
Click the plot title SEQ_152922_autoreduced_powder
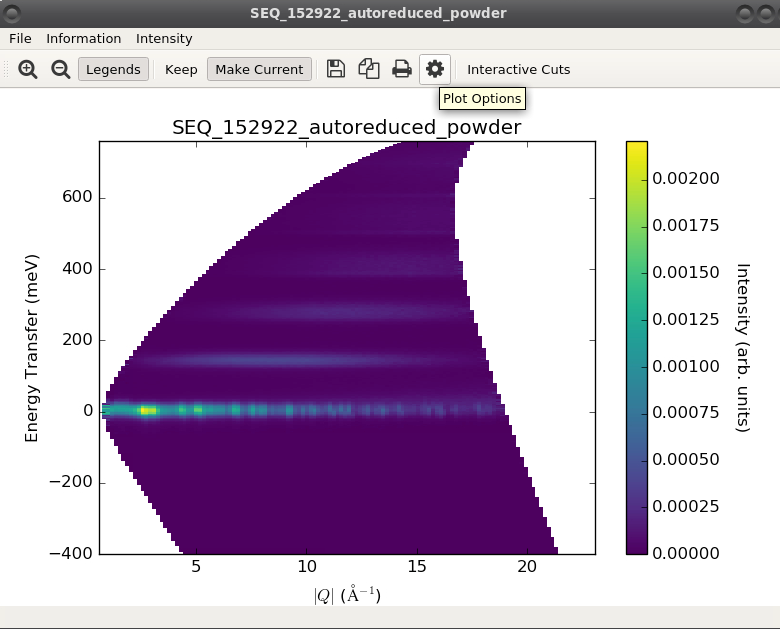point(346,128)
